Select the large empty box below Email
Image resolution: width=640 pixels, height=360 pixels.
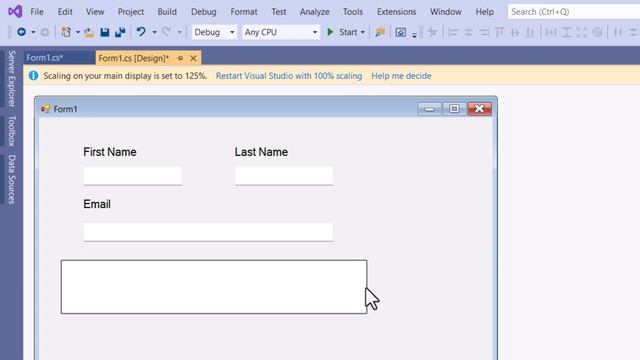click(x=214, y=287)
